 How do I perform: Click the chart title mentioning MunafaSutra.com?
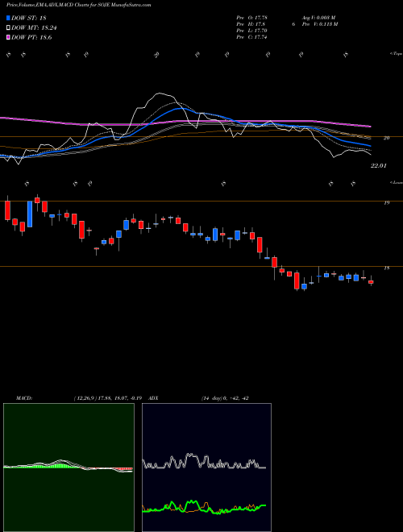[79, 5]
